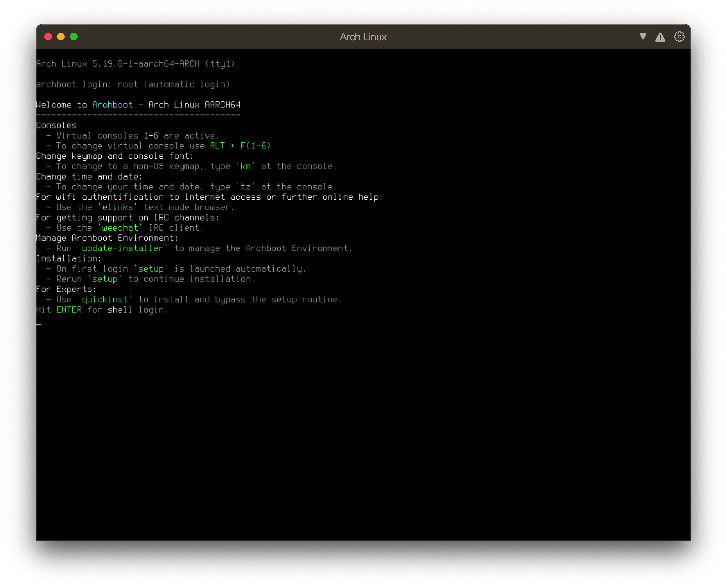Click 'setup' in the Rerun line
The width and height of the screenshot is (727, 588).
click(104, 279)
